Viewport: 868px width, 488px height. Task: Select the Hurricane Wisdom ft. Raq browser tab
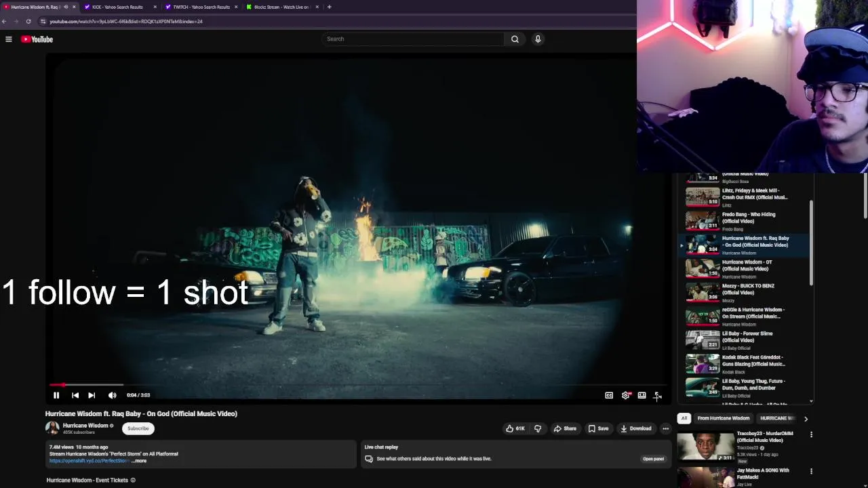(x=34, y=7)
